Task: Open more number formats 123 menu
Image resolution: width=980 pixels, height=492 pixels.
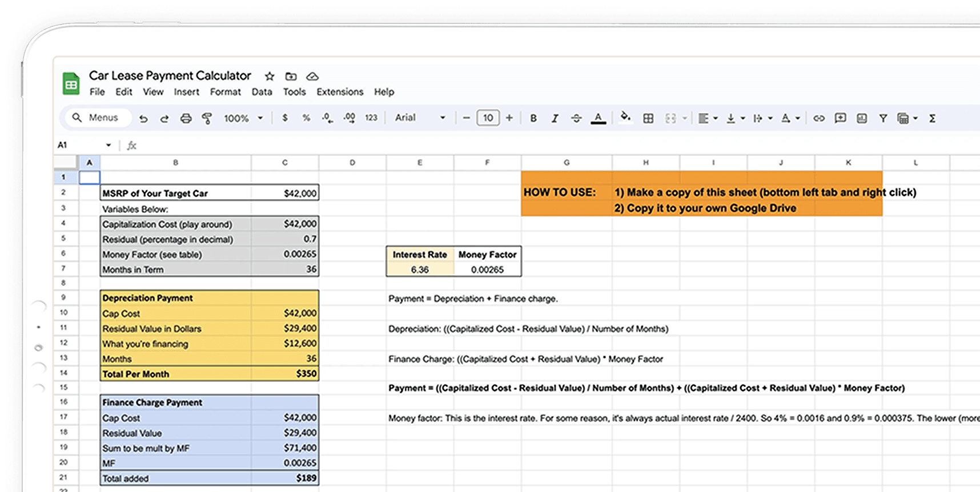Action: (371, 118)
